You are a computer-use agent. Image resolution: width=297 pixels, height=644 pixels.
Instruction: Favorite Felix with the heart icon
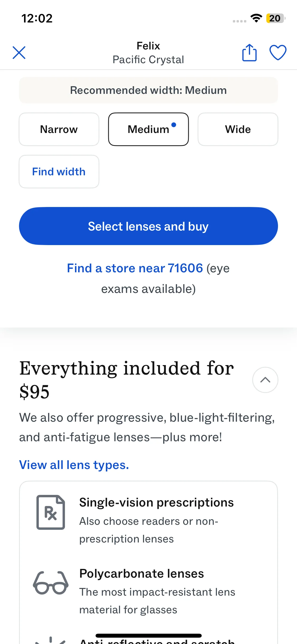[278, 53]
